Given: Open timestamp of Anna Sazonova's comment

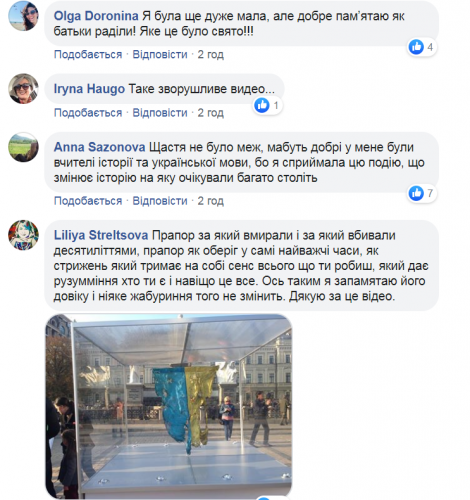Looking at the screenshot, I should pos(211,201).
